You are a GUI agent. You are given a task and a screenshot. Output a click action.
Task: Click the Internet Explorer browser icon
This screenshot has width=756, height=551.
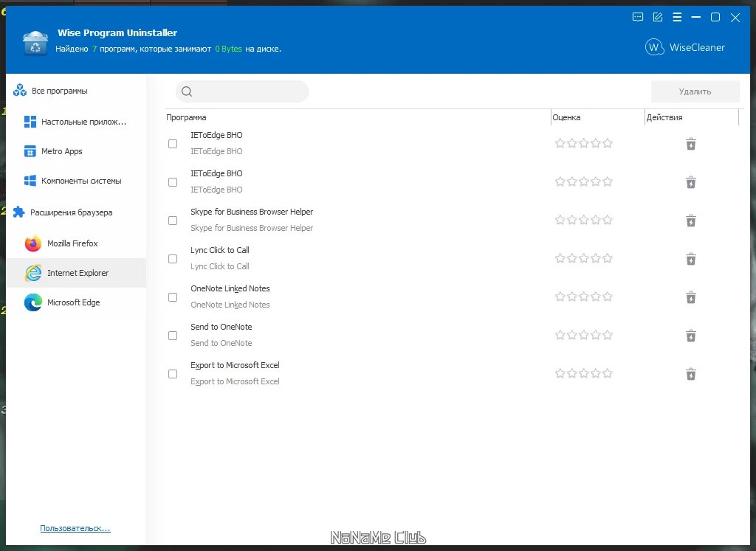click(33, 273)
